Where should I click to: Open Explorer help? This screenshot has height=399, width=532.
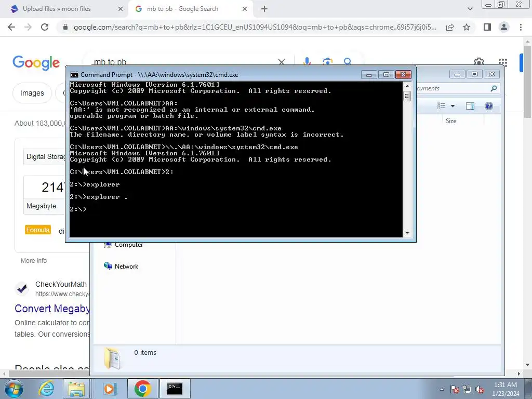click(488, 106)
